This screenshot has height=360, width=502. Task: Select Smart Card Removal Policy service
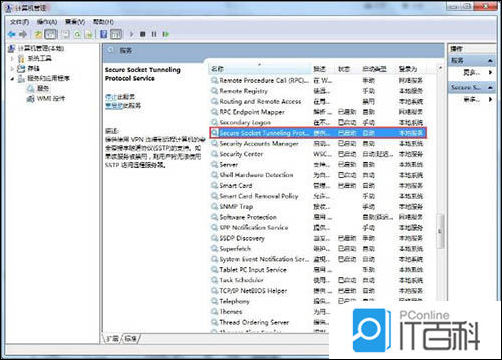[x=317, y=196]
